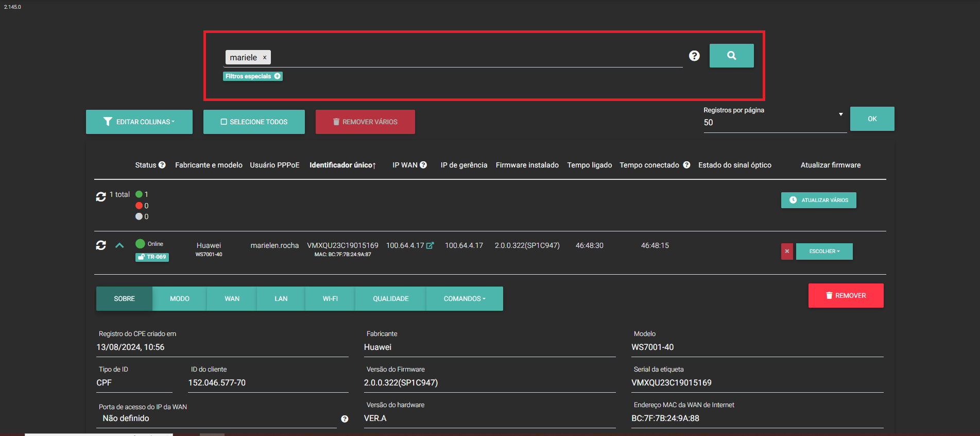Remove the 'mariele' search tag
The height and width of the screenshot is (436, 980).
[265, 58]
